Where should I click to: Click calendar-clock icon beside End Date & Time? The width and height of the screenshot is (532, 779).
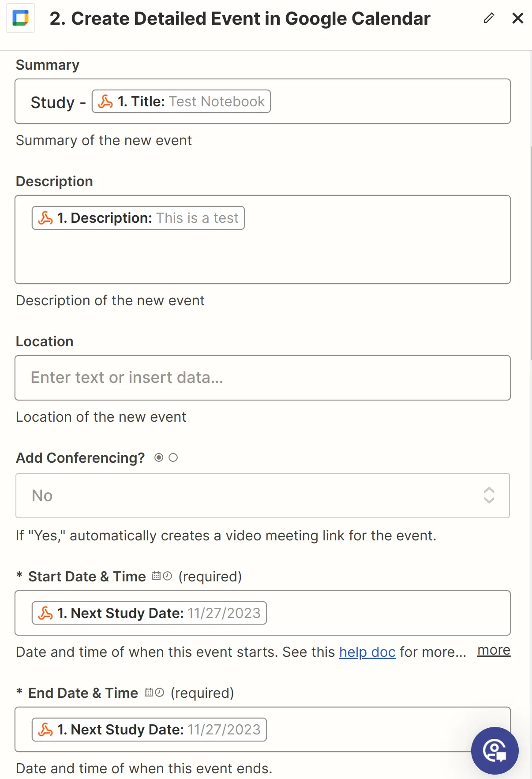(x=154, y=693)
